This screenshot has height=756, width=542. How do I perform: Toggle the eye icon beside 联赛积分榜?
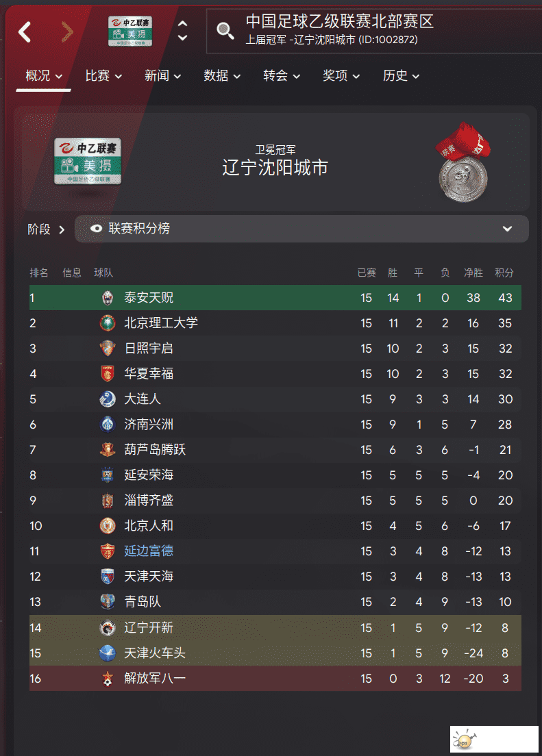pyautogui.click(x=96, y=229)
